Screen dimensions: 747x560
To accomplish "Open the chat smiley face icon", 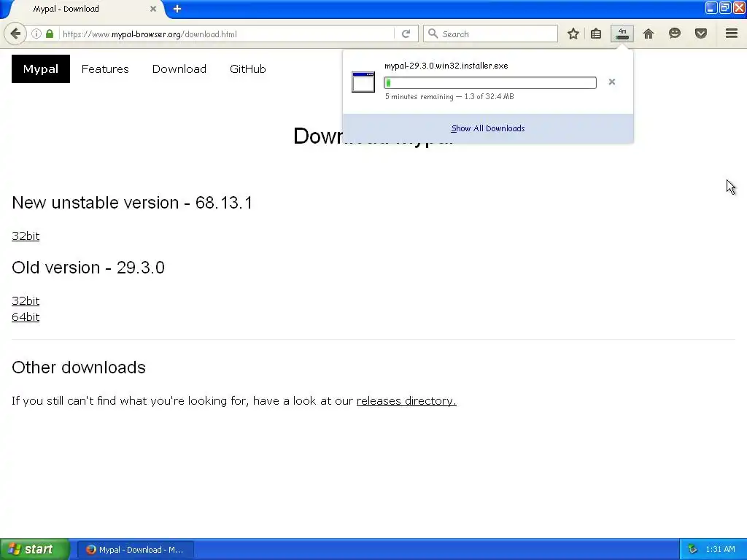I will (675, 34).
